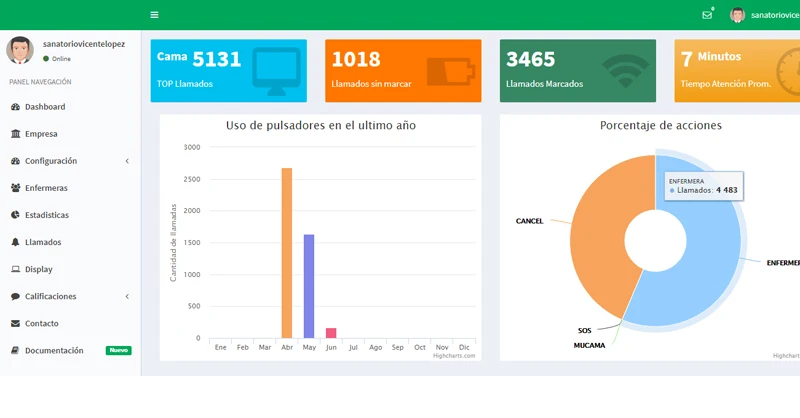Click the Highcharts.com credit under bar chart
Viewport: 800px width, 418px height.
pos(454,356)
